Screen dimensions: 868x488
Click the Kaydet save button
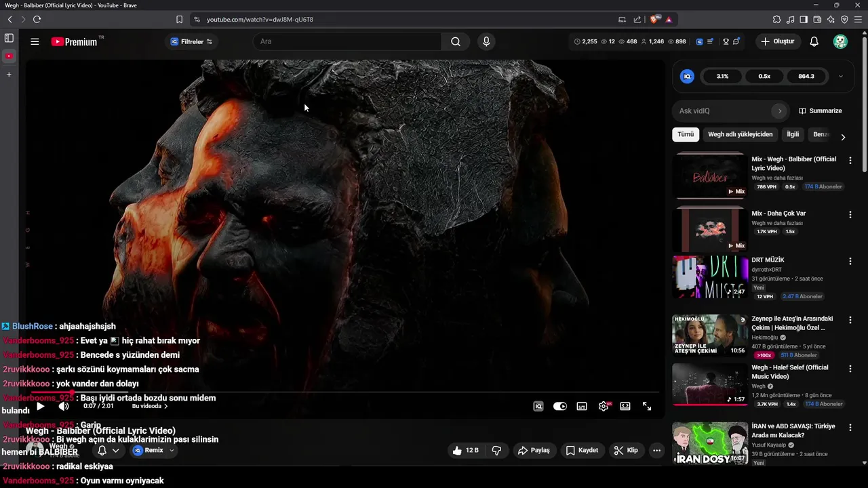583,450
